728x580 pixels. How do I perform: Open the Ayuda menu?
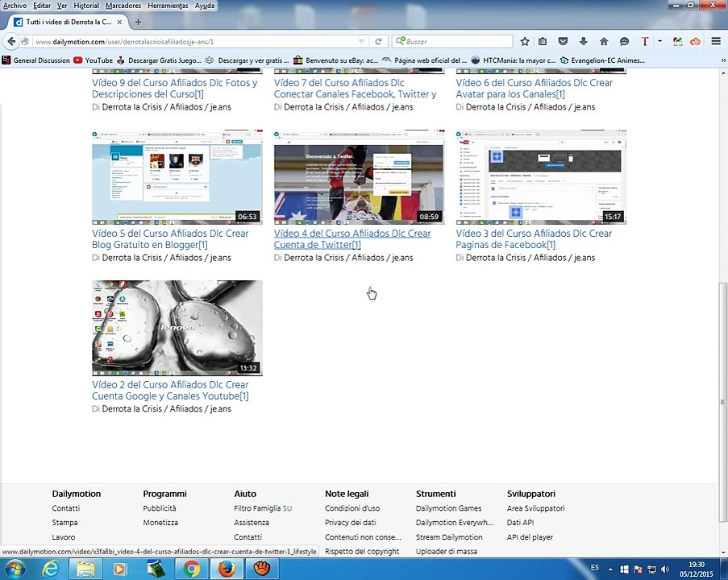pos(205,6)
